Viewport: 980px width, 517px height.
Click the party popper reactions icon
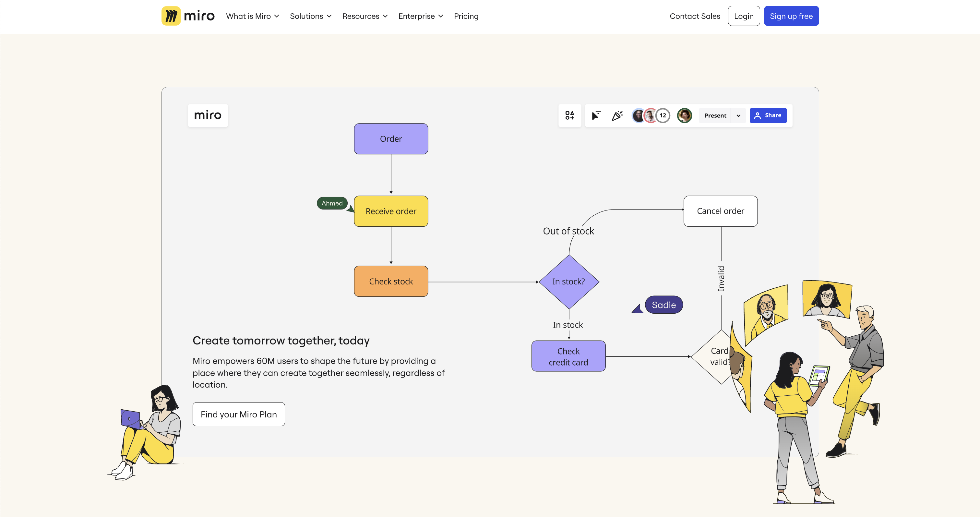pyautogui.click(x=617, y=115)
